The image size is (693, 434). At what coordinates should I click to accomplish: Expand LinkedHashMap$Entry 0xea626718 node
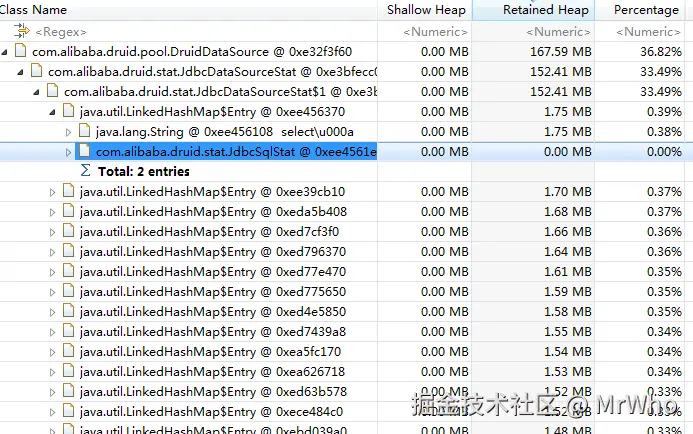click(52, 372)
